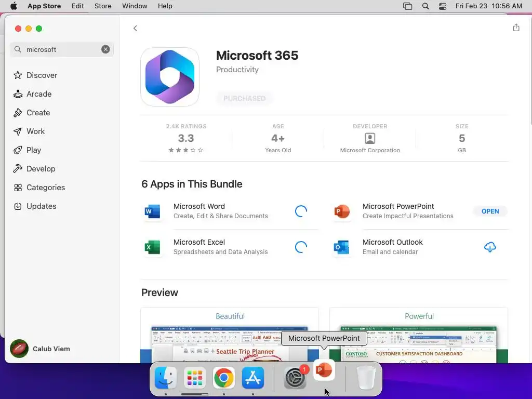Open the share menu icon
This screenshot has height=399, width=532.
click(516, 28)
